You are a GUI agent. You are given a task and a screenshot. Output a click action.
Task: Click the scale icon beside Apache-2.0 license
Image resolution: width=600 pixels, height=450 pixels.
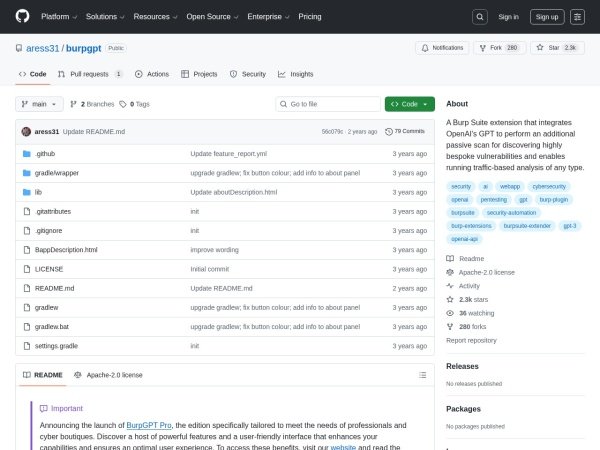click(450, 272)
